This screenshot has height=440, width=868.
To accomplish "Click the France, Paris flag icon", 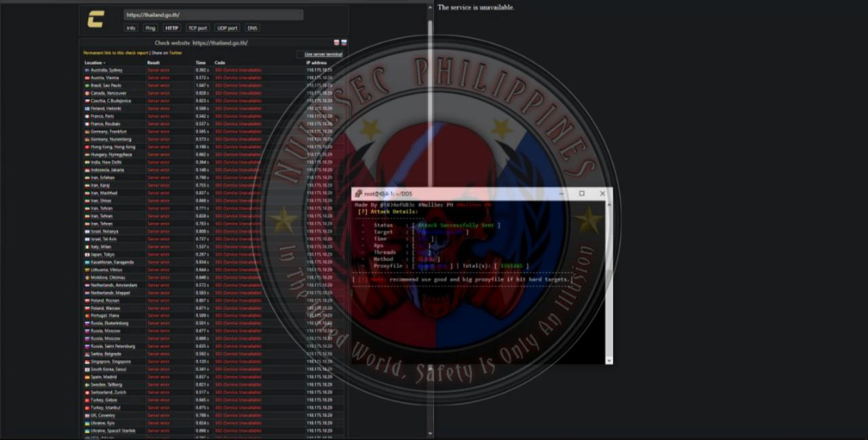I will 87,116.
